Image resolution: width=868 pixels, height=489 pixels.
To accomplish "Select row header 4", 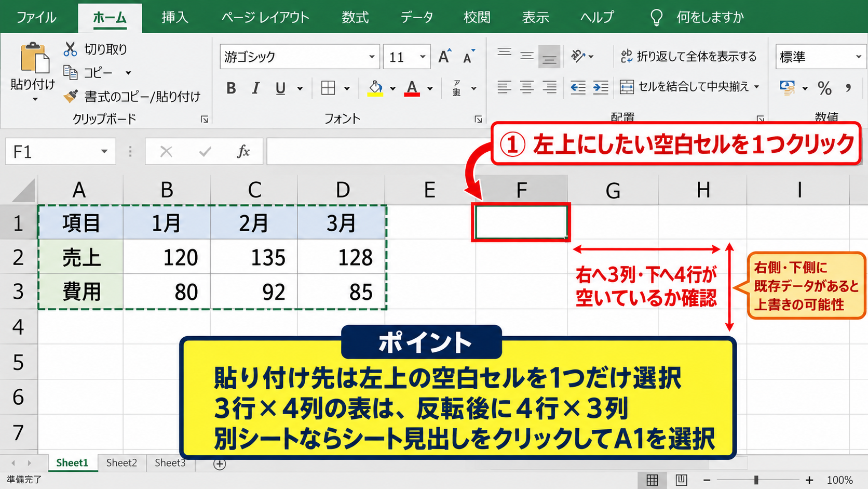I will tap(19, 327).
